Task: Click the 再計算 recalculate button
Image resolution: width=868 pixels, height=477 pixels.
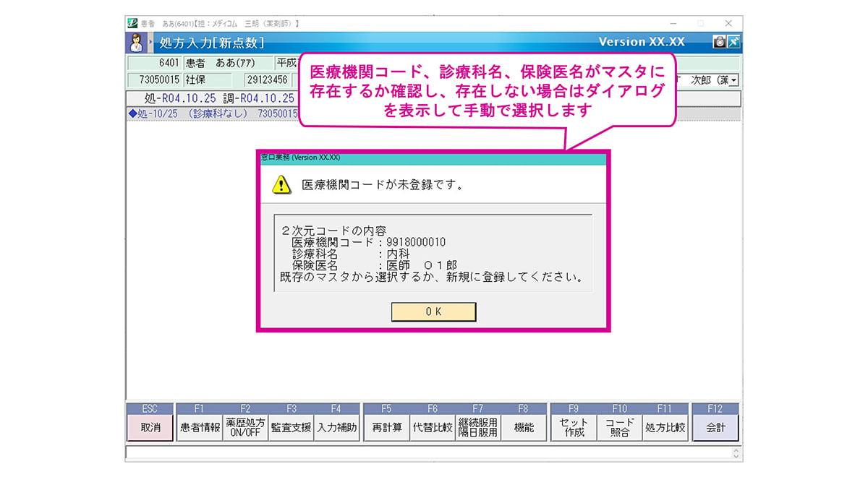Action: coord(386,428)
